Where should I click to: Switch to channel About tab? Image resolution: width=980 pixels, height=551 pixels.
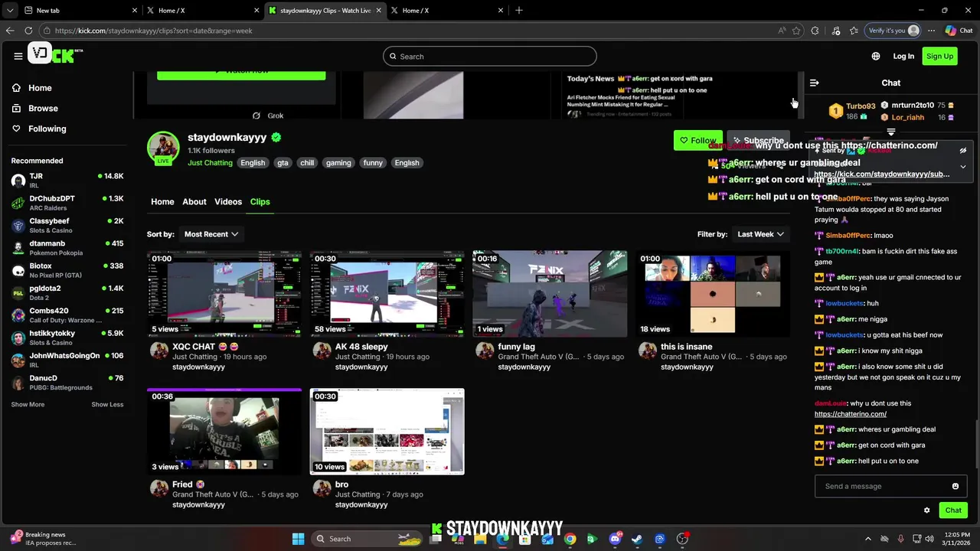pyautogui.click(x=194, y=201)
